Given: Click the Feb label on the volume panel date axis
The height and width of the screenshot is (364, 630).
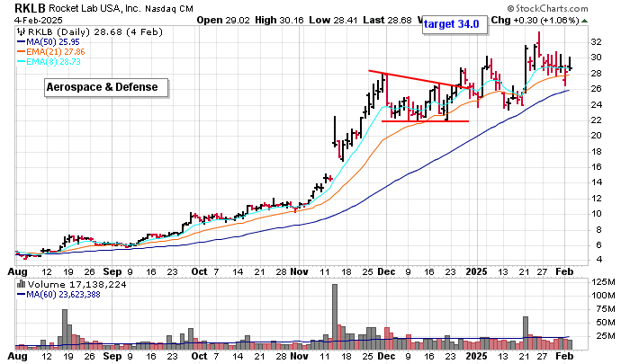Looking at the screenshot, I should pyautogui.click(x=564, y=356).
